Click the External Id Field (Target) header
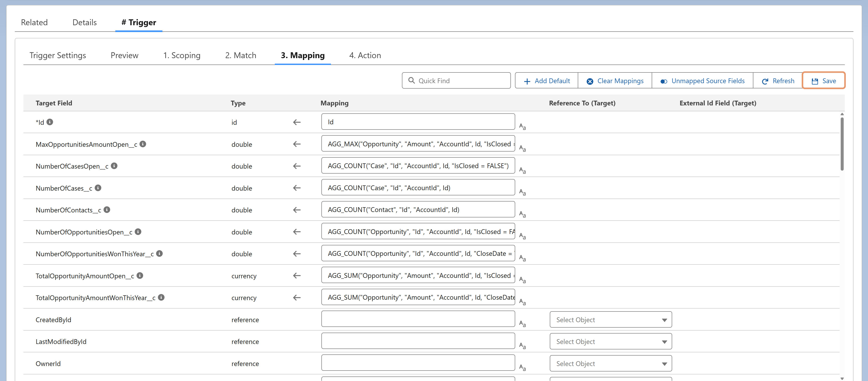The image size is (868, 381). coord(718,103)
